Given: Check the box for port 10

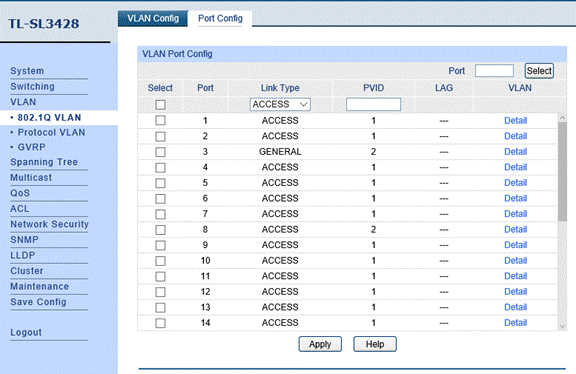Looking at the screenshot, I should tap(160, 261).
